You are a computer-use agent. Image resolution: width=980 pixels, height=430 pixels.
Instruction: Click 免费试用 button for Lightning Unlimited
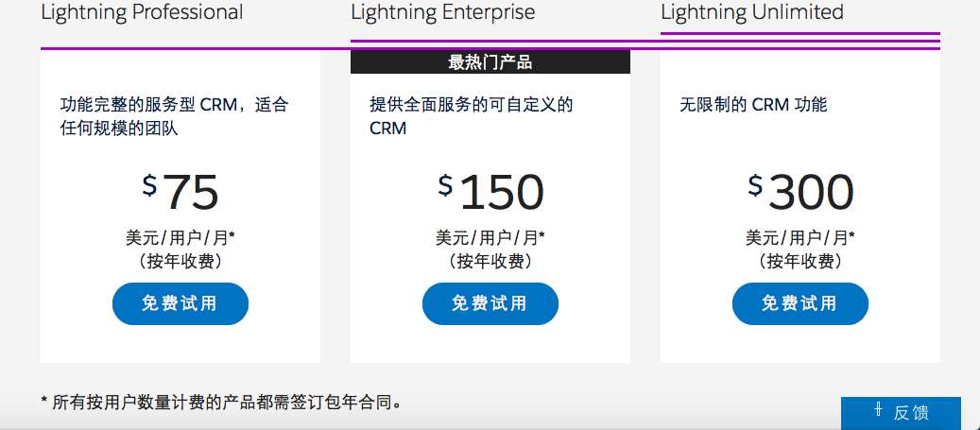pos(800,303)
